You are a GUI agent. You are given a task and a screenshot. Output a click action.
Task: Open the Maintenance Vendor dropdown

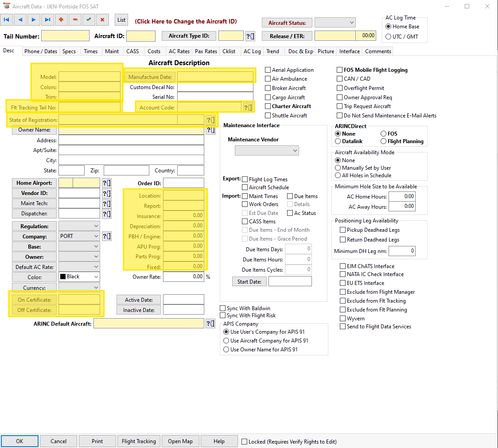click(x=267, y=151)
